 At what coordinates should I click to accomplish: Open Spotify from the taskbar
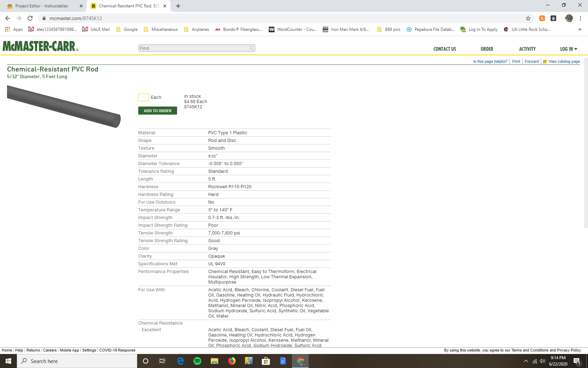(x=197, y=361)
